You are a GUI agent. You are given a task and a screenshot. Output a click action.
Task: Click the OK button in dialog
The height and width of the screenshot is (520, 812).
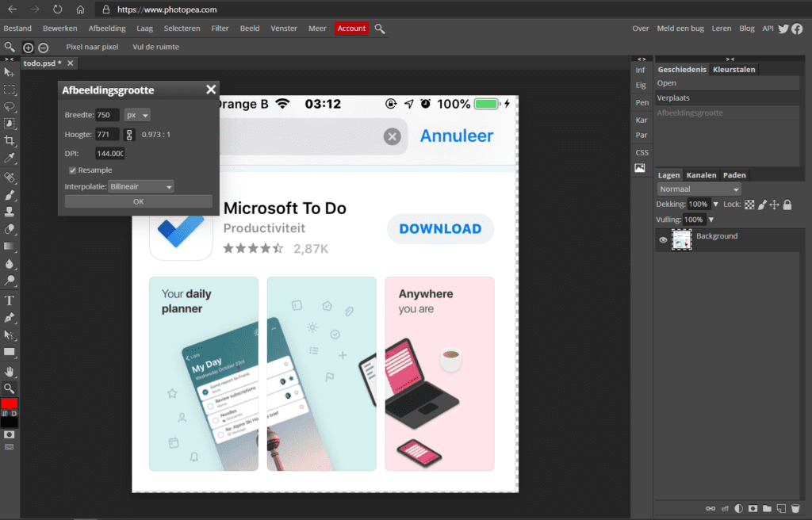pyautogui.click(x=138, y=201)
